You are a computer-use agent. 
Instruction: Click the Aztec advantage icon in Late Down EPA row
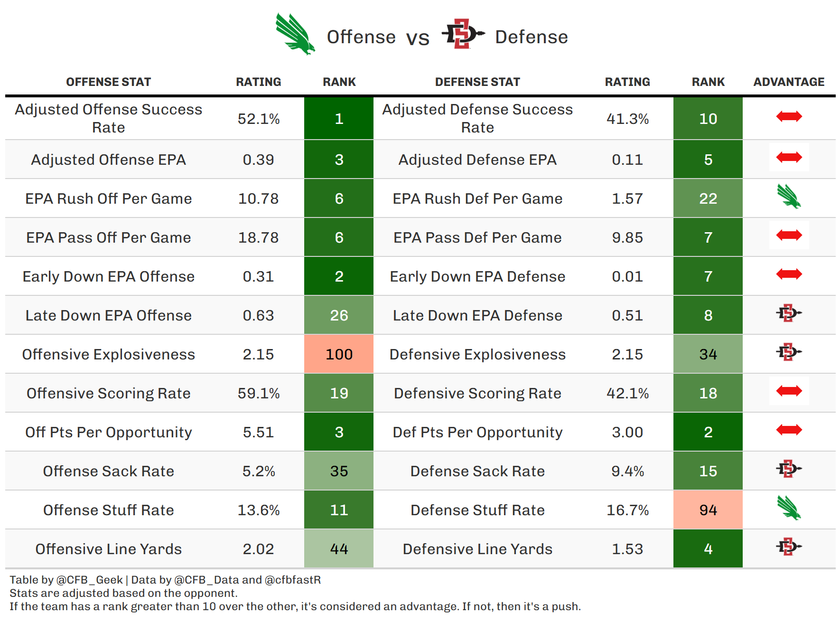789,313
